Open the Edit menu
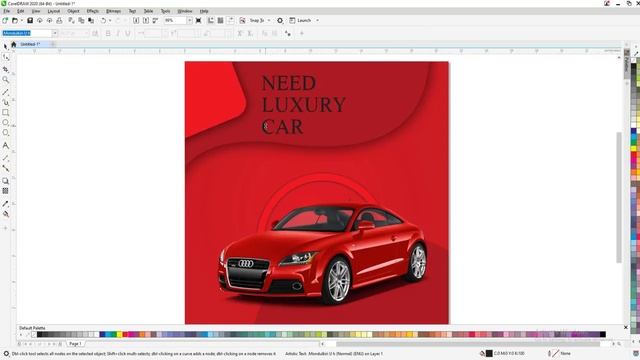This screenshot has width=640, height=360. click(21, 11)
